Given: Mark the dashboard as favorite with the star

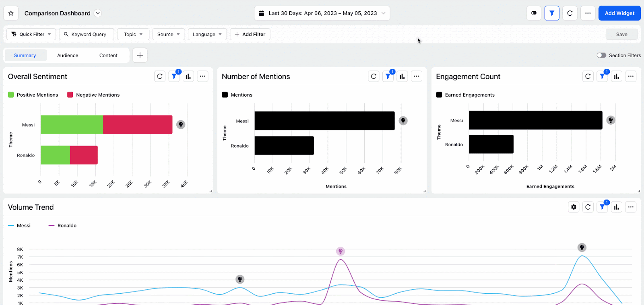Looking at the screenshot, I should tap(11, 13).
